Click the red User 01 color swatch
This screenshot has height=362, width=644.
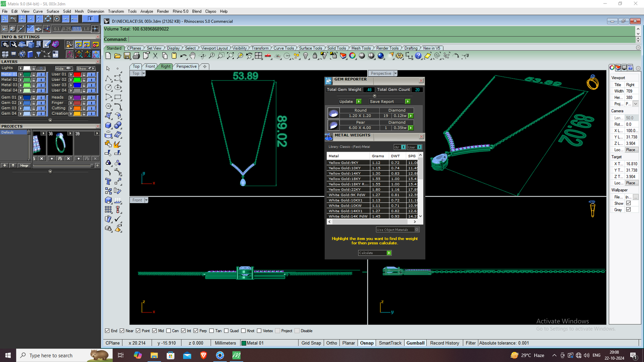(x=77, y=74)
